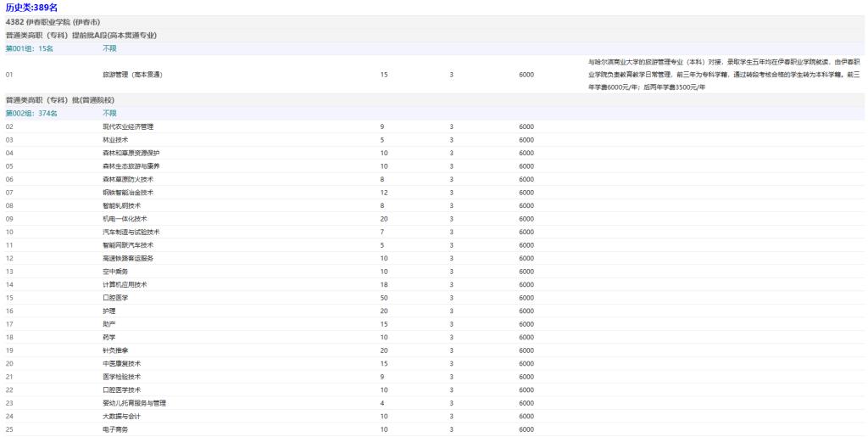868x437 pixels.
Task: Click the 婴幼儿托育服务与管理 major
Action: 134,403
